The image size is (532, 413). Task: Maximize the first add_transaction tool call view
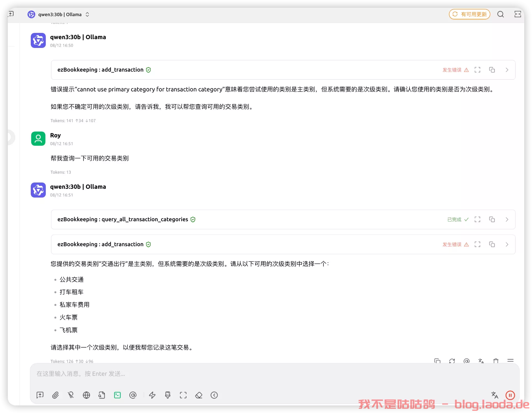[x=477, y=70]
